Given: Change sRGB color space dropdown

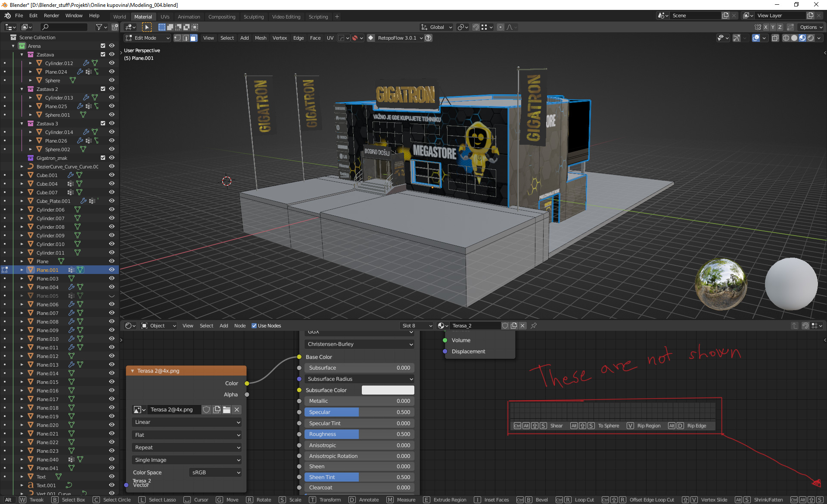Looking at the screenshot, I should (215, 473).
